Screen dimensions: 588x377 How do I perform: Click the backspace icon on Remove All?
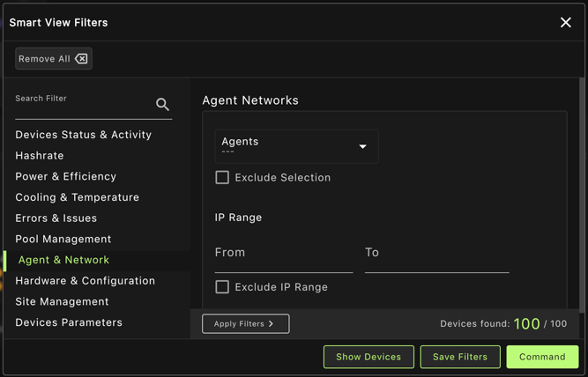pyautogui.click(x=81, y=59)
